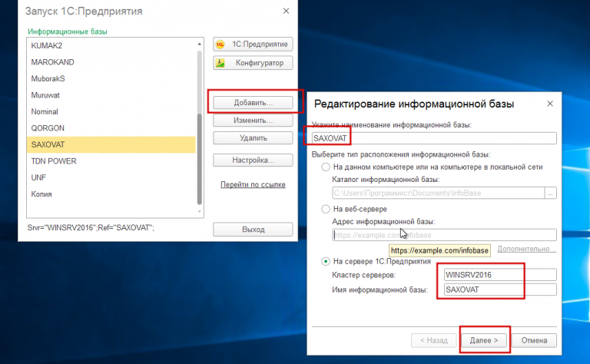
Task: Choose На веб-сервере radio option
Action: coord(326,209)
